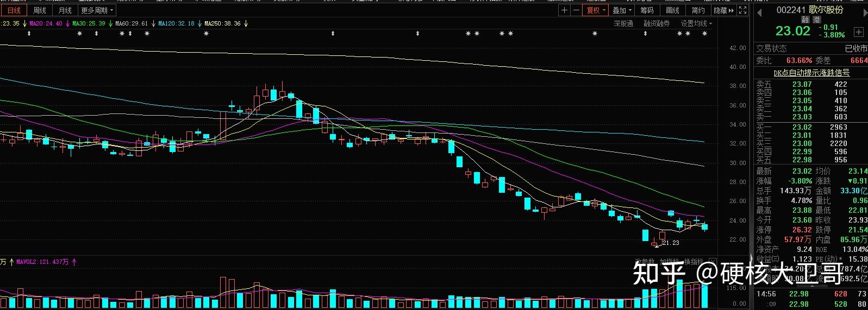Open 复权 adjustment dropdown
The image size is (868, 310).
(596, 10)
